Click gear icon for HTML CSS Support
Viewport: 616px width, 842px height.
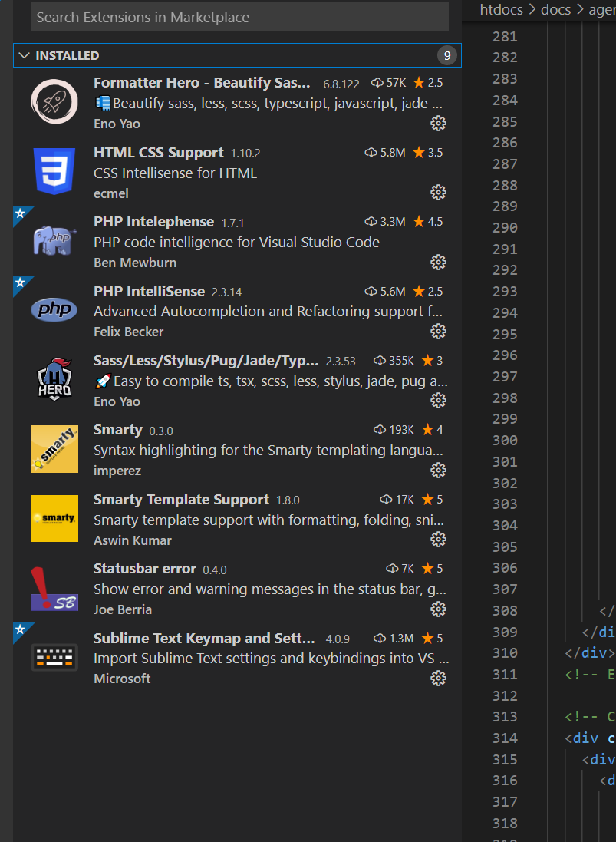tap(438, 193)
